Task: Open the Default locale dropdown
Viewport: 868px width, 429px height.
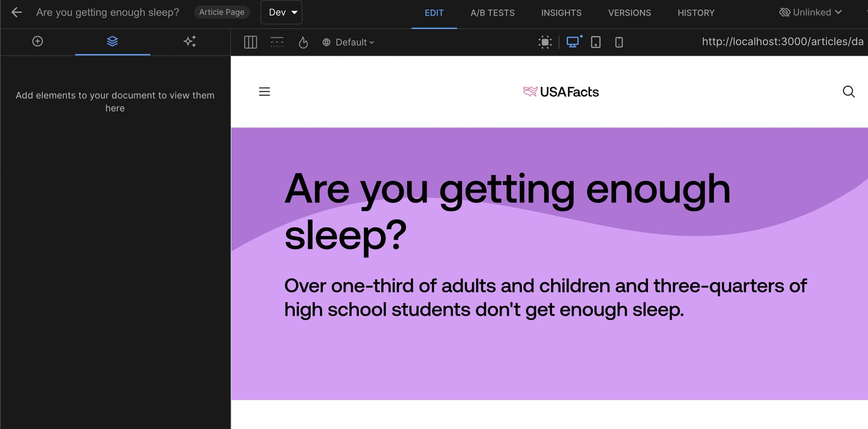Action: tap(348, 42)
